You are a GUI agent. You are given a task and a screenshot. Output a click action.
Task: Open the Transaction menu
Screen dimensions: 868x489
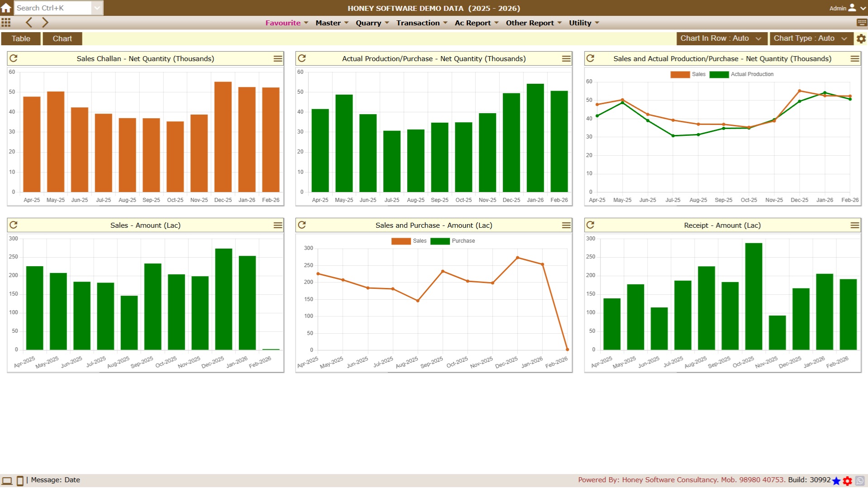(421, 23)
